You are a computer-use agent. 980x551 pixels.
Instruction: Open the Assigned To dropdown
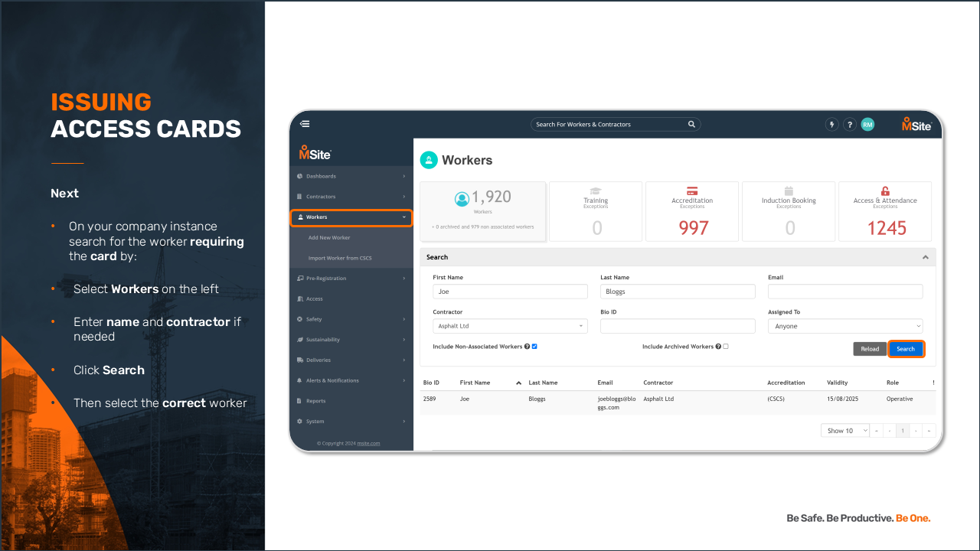844,326
